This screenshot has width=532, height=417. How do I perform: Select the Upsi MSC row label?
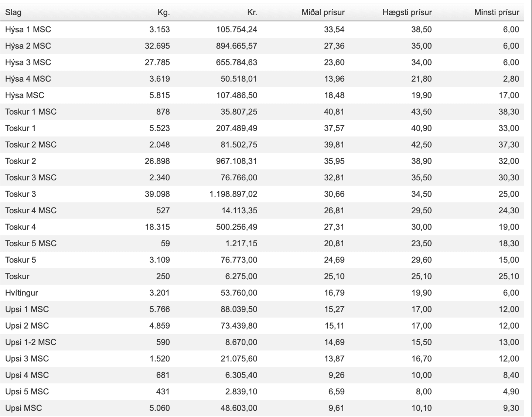(x=24, y=408)
